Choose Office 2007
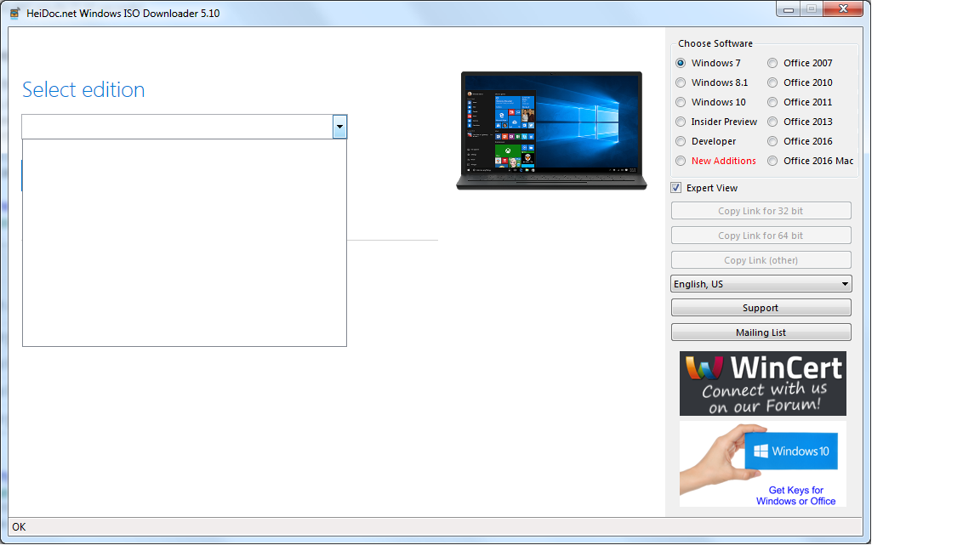 772,63
